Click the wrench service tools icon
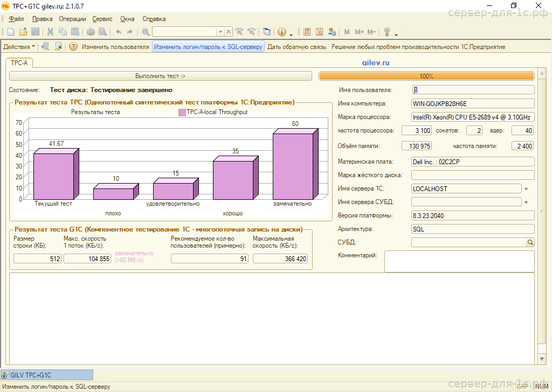Screen dimensions: 552x392 point(388,32)
